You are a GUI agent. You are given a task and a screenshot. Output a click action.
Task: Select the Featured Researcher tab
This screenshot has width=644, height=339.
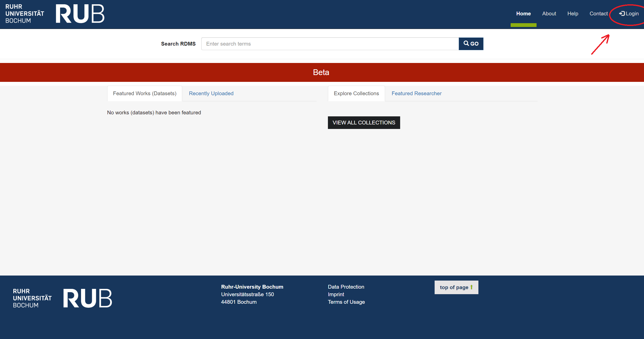point(416,93)
